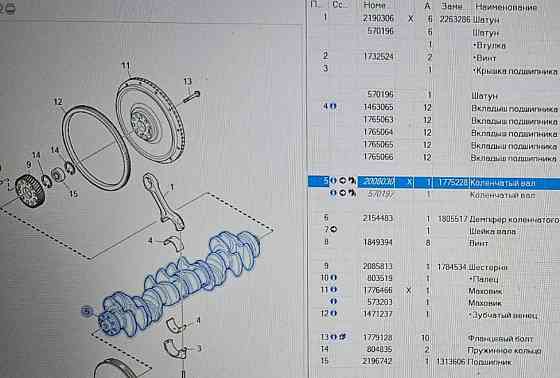Click callout 12 ring gear in the diagram
The height and width of the screenshot is (378, 560).
[58, 102]
